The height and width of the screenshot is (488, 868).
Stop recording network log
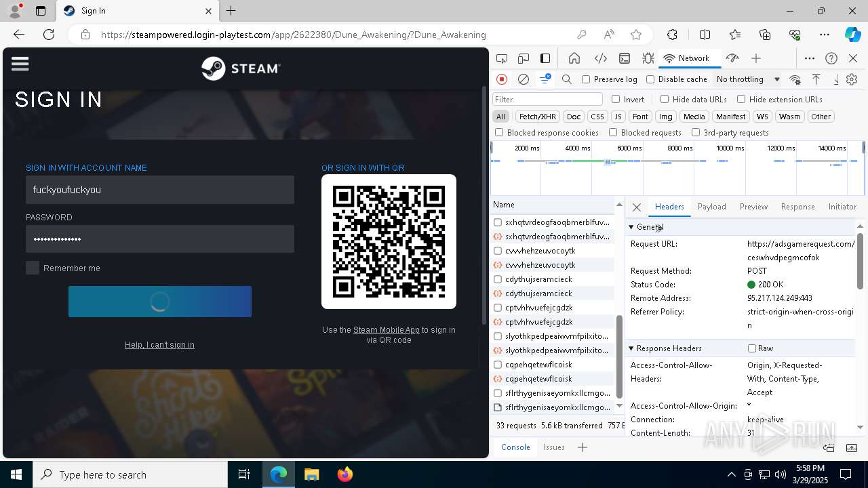tap(502, 79)
